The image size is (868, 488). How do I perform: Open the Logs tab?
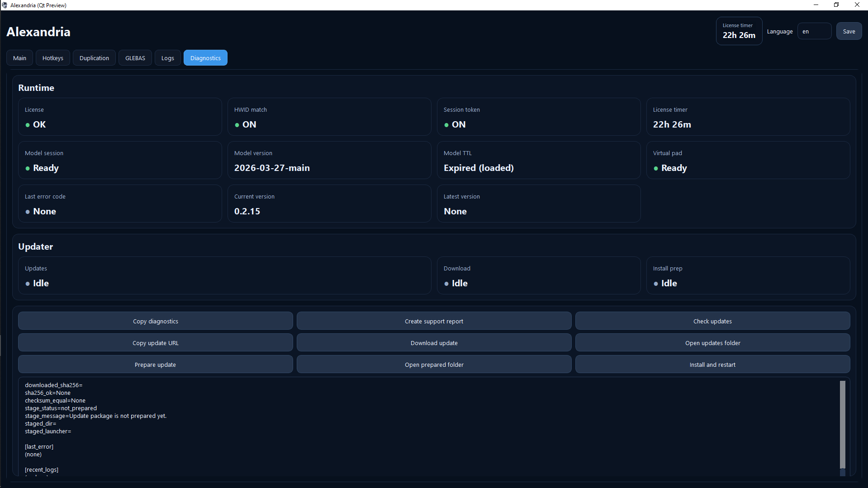click(167, 58)
